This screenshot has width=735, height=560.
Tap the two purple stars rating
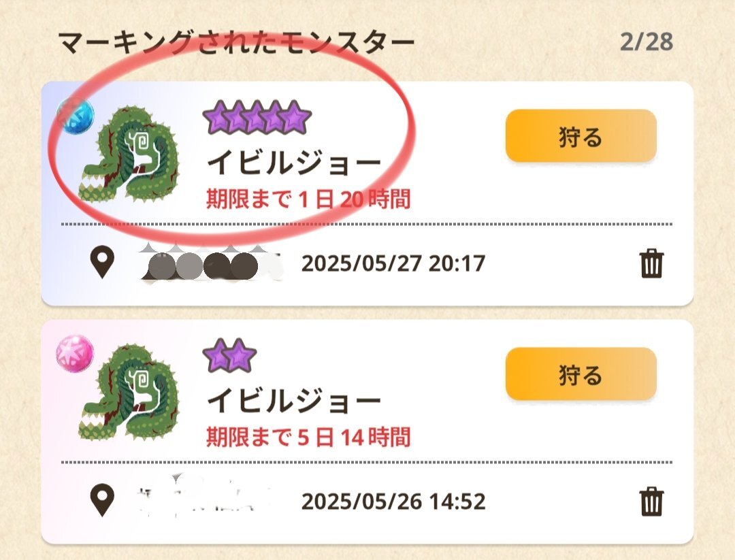point(230,355)
